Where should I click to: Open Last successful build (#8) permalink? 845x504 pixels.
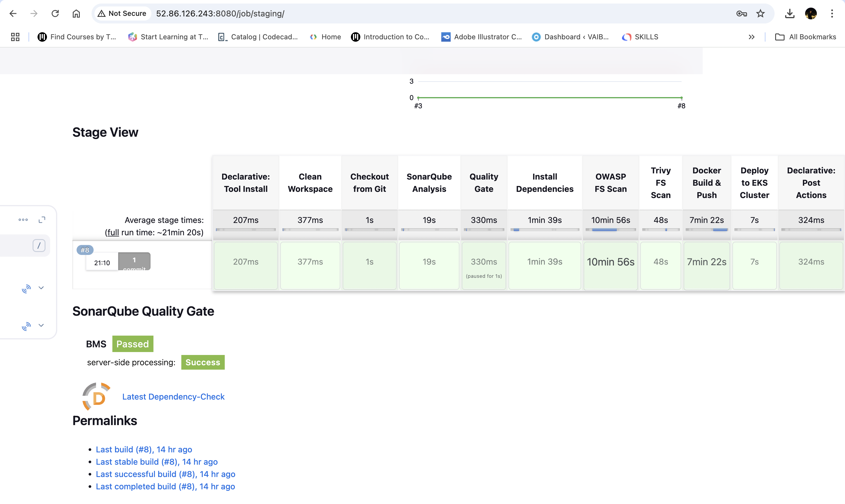tap(165, 474)
